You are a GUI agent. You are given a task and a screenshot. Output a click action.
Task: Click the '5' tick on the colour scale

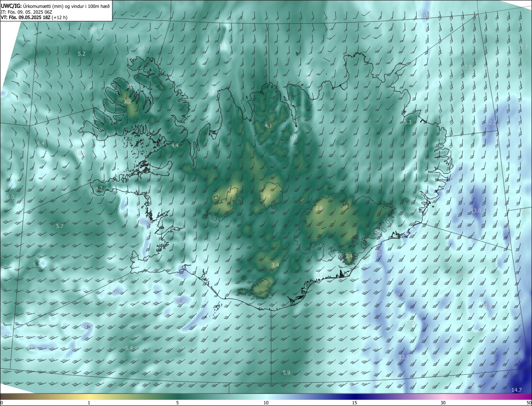pyautogui.click(x=177, y=403)
